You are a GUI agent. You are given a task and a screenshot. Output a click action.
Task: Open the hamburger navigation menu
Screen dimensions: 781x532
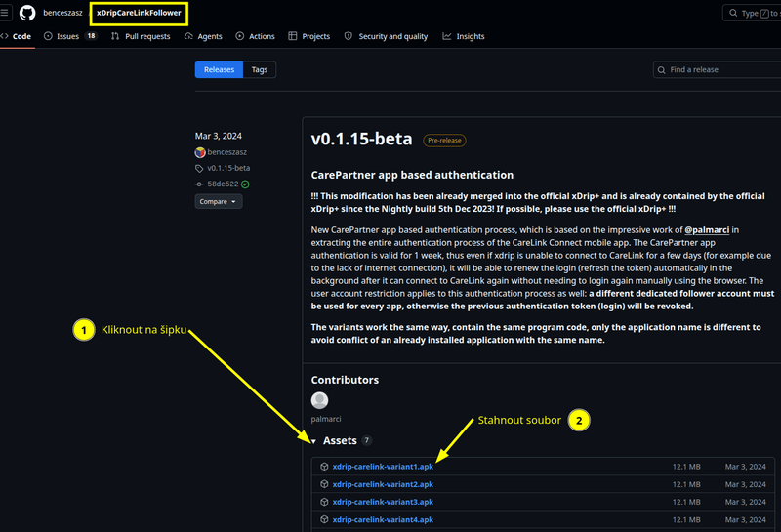(5, 13)
